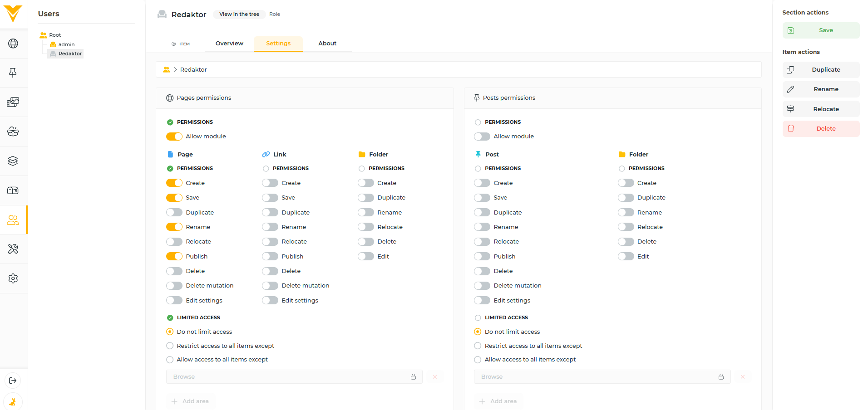Select Redaktor role in users tree
This screenshot has height=410, width=868.
[70, 54]
